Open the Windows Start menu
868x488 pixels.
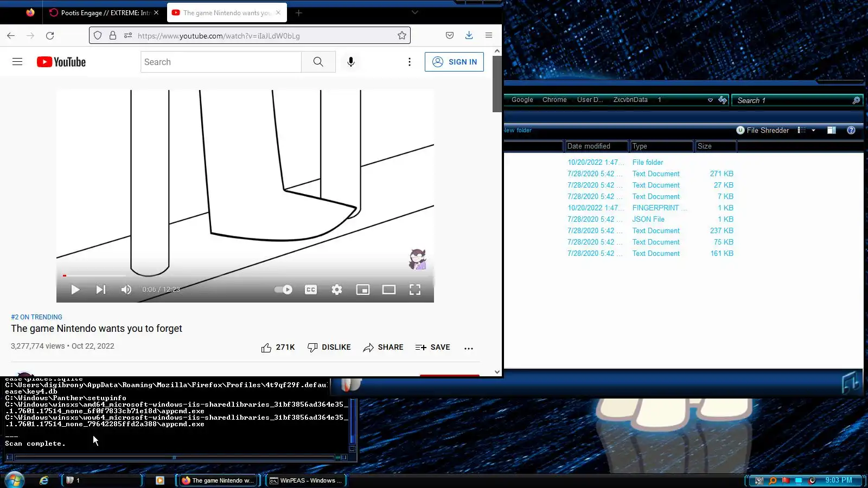click(15, 480)
